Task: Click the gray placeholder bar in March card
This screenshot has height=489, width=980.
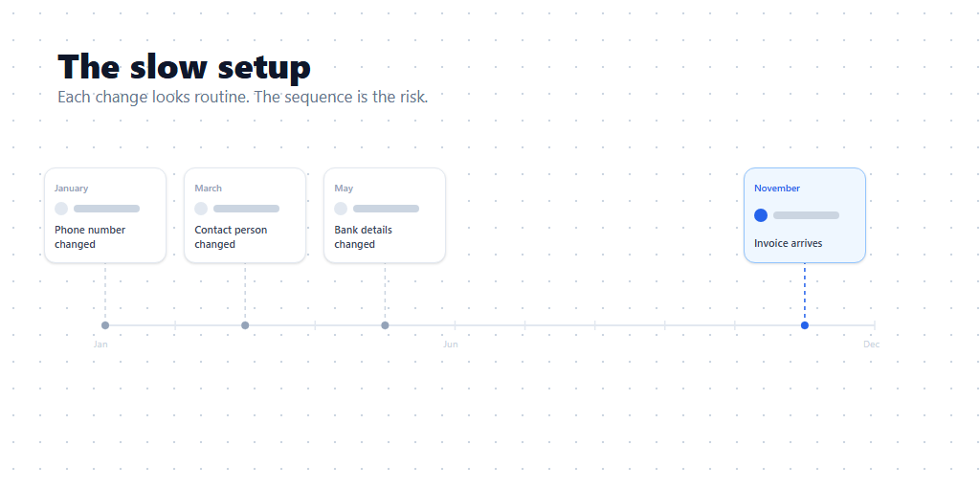Action: (x=246, y=209)
